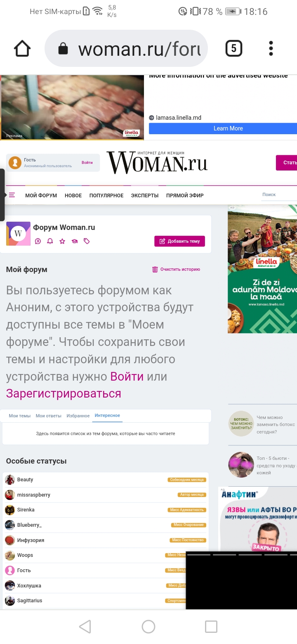Open the Sirenka user profile

coord(26,510)
